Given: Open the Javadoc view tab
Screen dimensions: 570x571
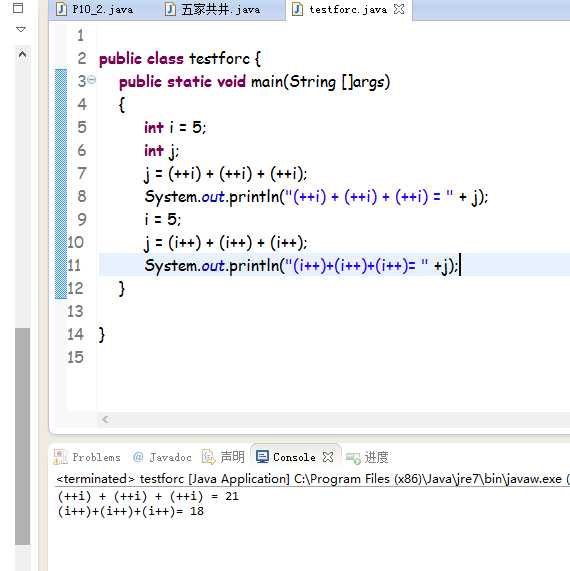Looking at the screenshot, I should pyautogui.click(x=162, y=457).
